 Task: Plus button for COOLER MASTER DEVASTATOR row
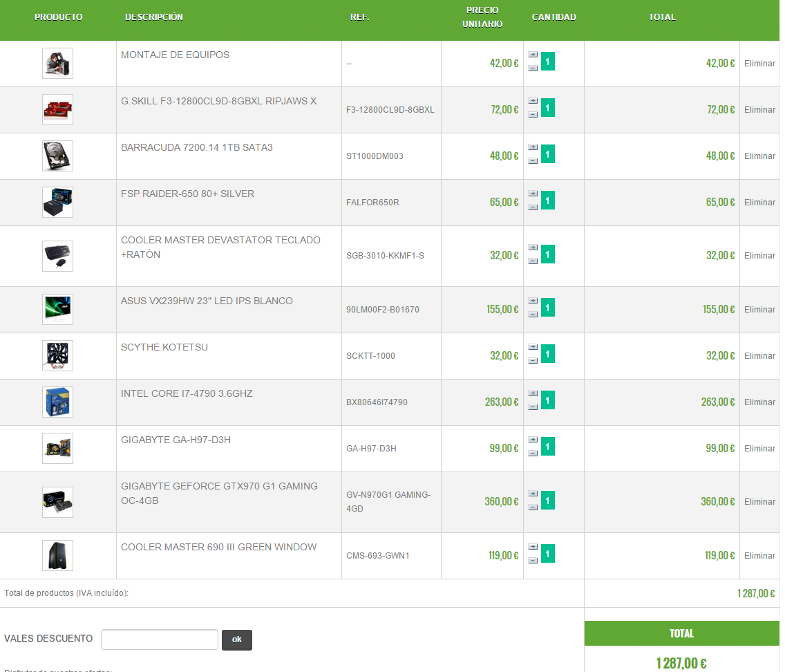pos(533,248)
